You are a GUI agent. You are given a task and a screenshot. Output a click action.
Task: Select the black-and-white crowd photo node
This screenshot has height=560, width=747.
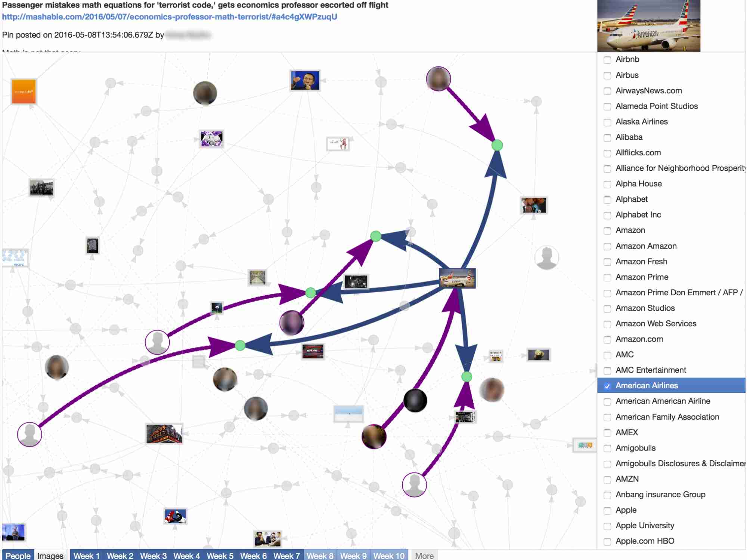point(41,187)
